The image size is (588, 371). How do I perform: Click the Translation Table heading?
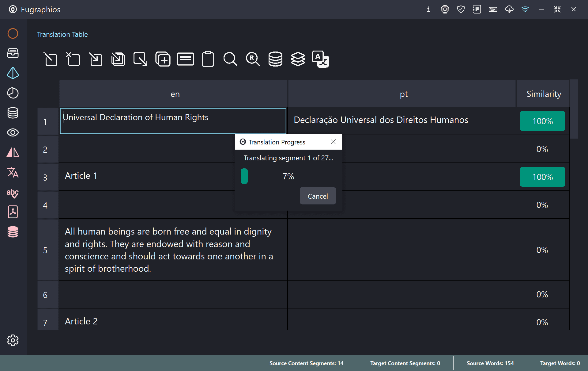(x=62, y=34)
